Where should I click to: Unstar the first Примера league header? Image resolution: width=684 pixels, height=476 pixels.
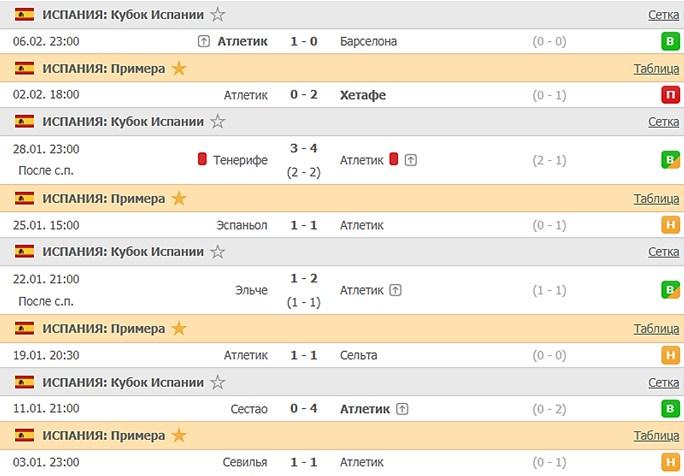pyautogui.click(x=179, y=68)
